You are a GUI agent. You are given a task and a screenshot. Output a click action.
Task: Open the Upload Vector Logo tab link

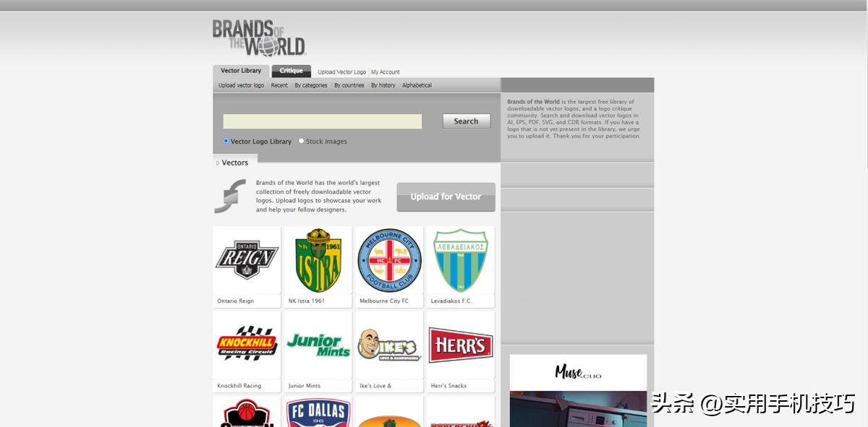click(341, 72)
